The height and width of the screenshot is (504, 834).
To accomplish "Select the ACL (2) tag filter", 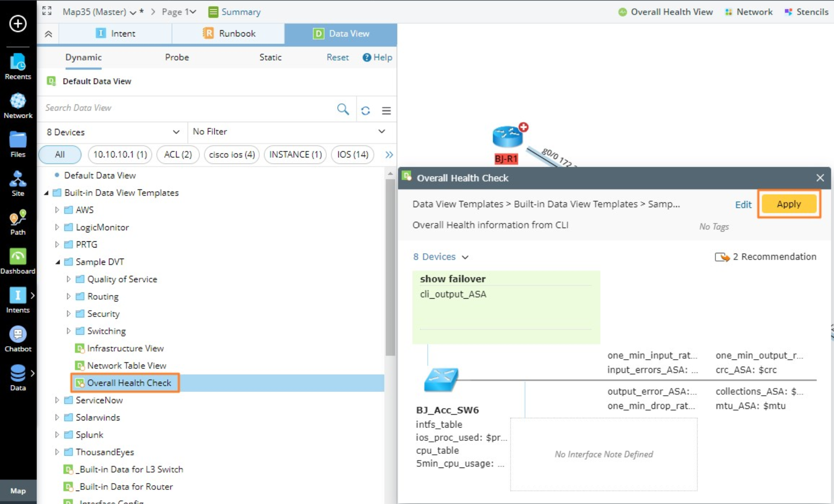I will tap(178, 155).
